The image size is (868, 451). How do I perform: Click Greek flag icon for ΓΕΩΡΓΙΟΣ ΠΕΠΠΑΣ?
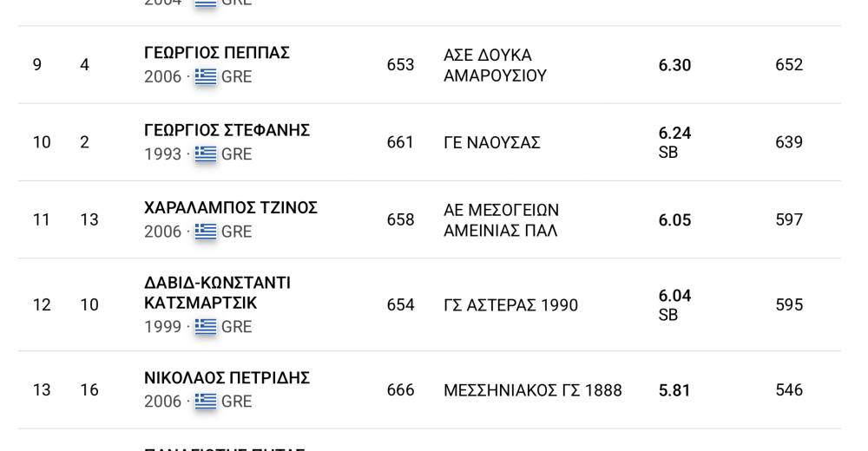(206, 76)
